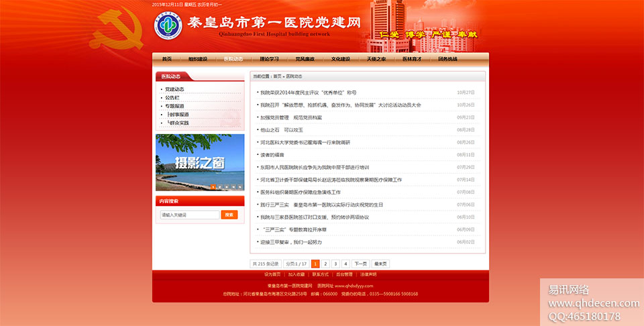This screenshot has width=644, height=326.
Task: Select slide indicator 2 on the banner
Action: pos(220,187)
